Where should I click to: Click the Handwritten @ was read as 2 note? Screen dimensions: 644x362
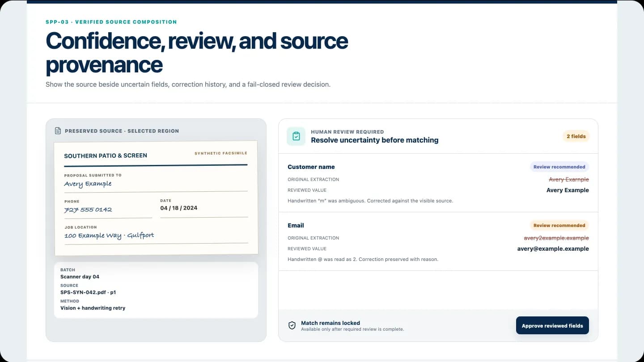click(363, 259)
